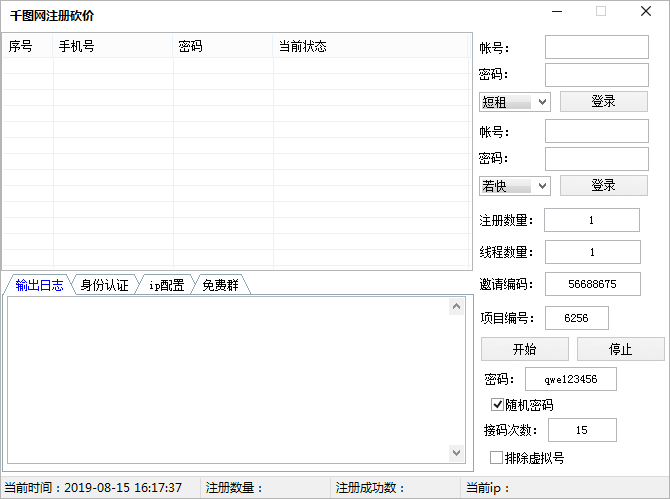This screenshot has height=499, width=670.
Task: Click the 注册数量 status bar entry
Action: pyautogui.click(x=265, y=487)
